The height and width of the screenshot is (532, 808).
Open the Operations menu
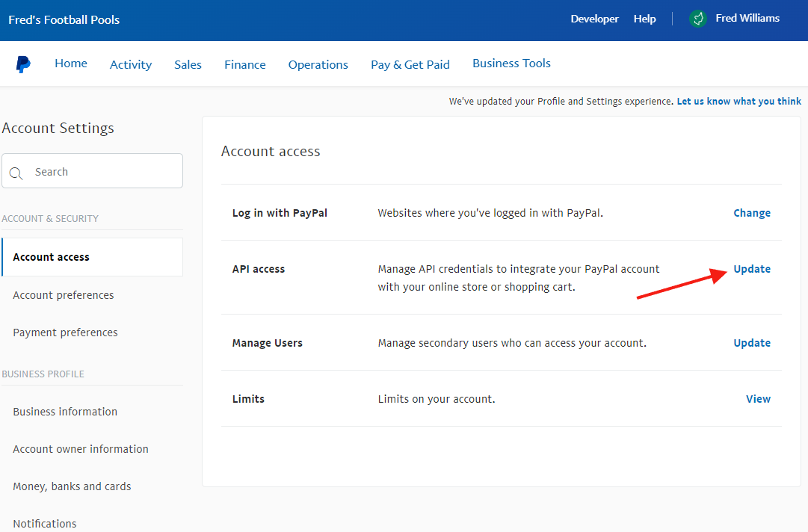point(318,65)
